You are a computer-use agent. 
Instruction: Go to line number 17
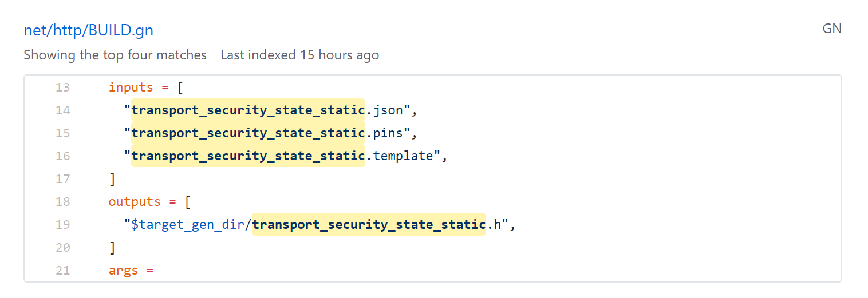[x=63, y=179]
